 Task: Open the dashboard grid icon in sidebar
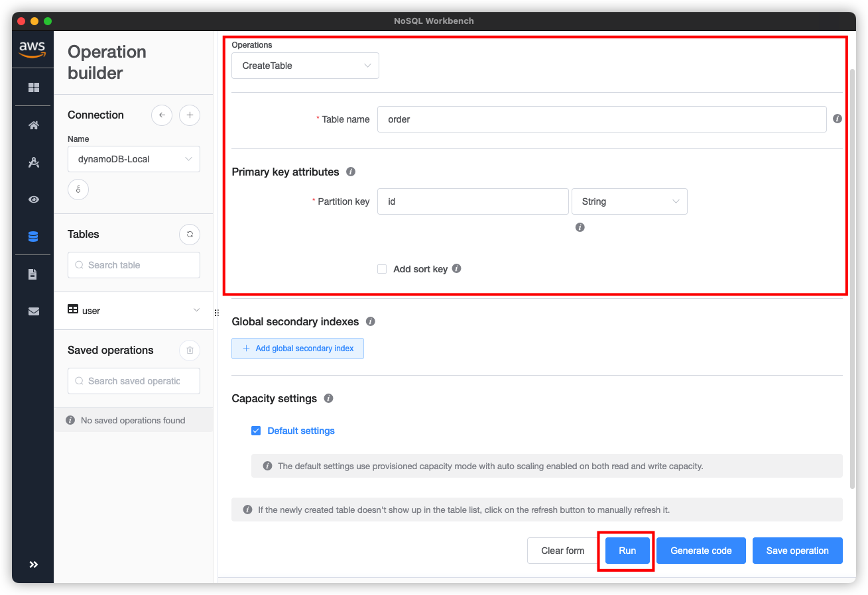click(33, 87)
